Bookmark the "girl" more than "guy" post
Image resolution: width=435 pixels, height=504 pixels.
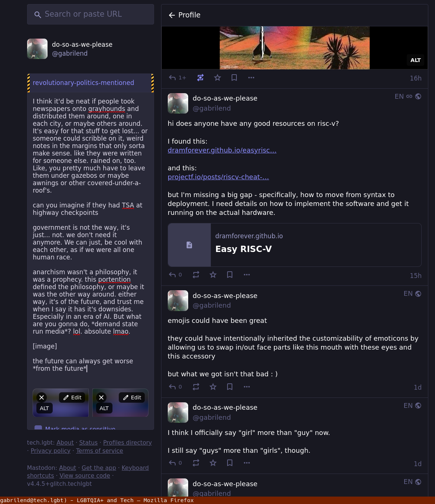230,463
